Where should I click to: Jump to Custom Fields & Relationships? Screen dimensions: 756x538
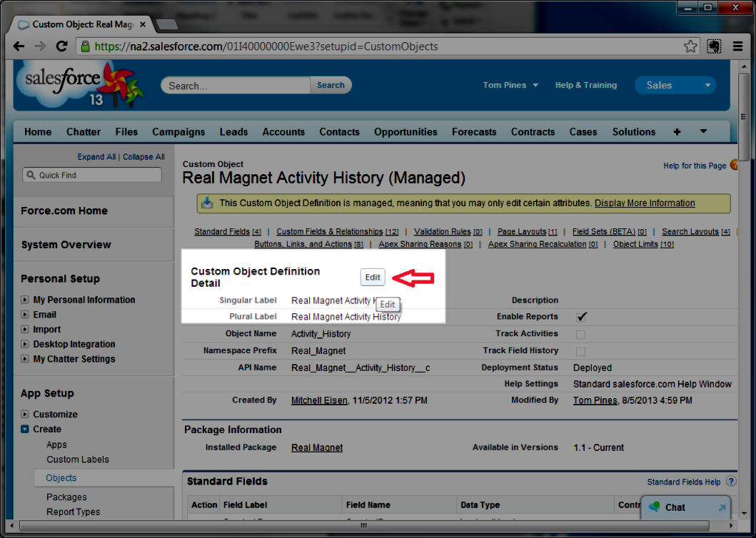pyautogui.click(x=329, y=231)
